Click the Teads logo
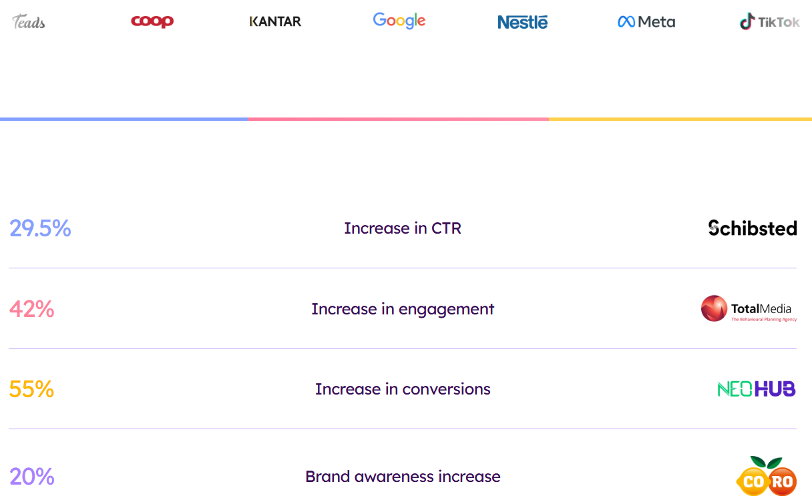This screenshot has width=812, height=504. 29,21
